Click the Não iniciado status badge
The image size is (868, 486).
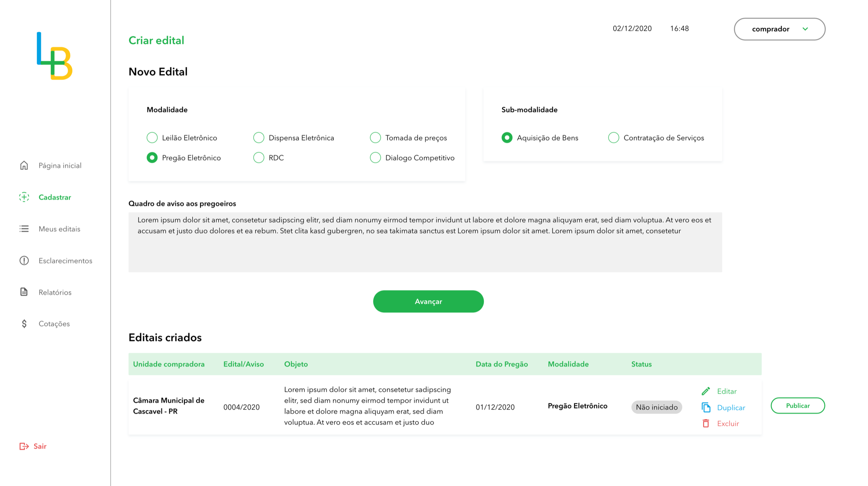click(x=657, y=407)
